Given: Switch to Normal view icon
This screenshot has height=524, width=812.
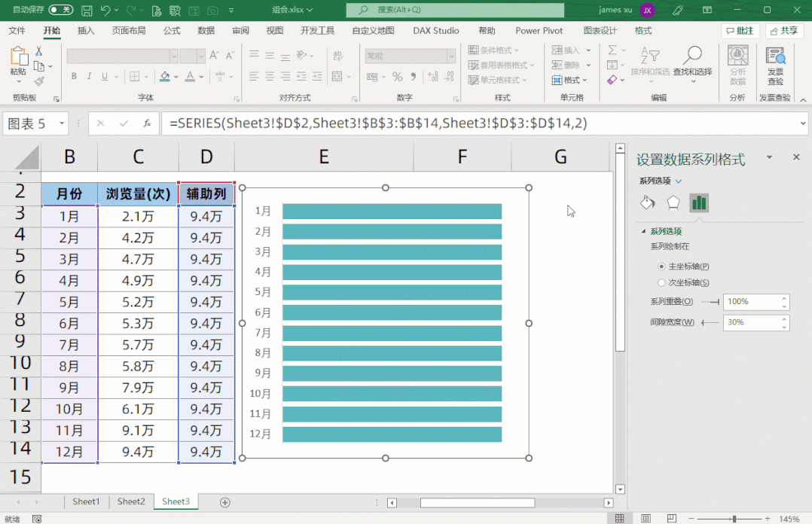Looking at the screenshot, I should coord(619,518).
